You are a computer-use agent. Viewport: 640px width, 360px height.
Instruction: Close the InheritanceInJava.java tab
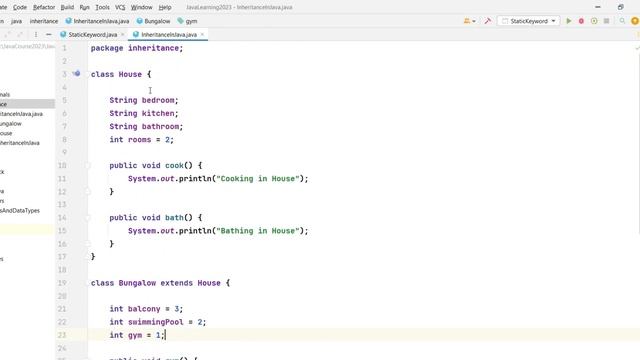click(x=202, y=35)
